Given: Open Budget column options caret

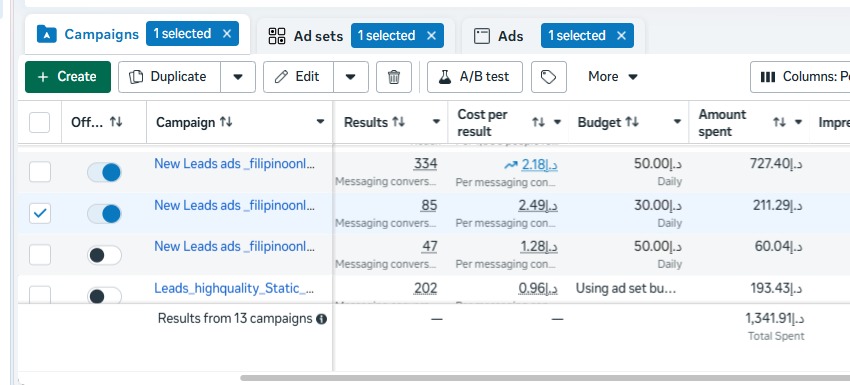Looking at the screenshot, I should tap(677, 122).
